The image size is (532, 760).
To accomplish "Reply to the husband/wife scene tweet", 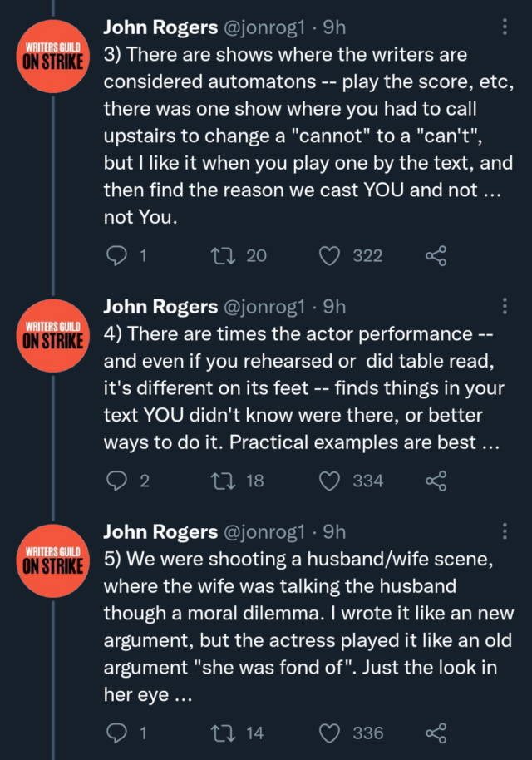I will (x=116, y=733).
